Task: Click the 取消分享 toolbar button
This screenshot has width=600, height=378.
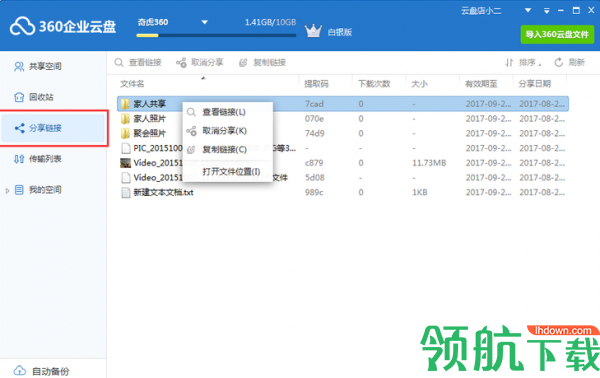Action: coord(200,62)
